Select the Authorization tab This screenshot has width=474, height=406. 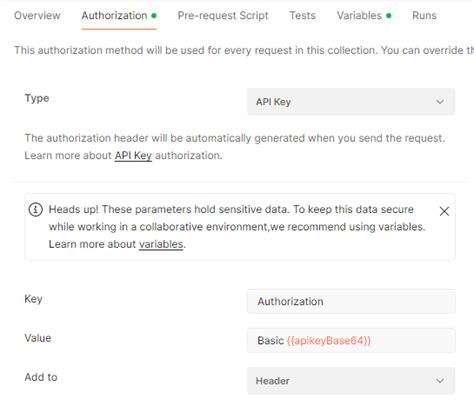119,16
